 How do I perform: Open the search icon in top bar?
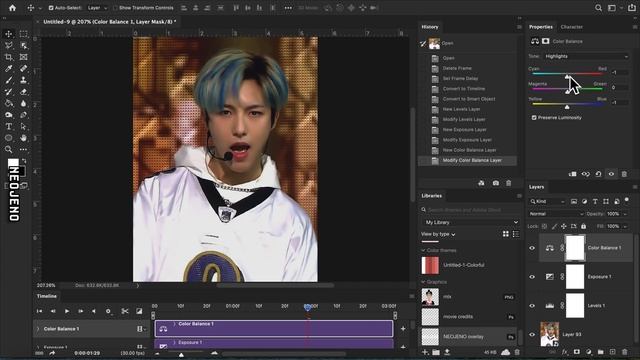598,8
